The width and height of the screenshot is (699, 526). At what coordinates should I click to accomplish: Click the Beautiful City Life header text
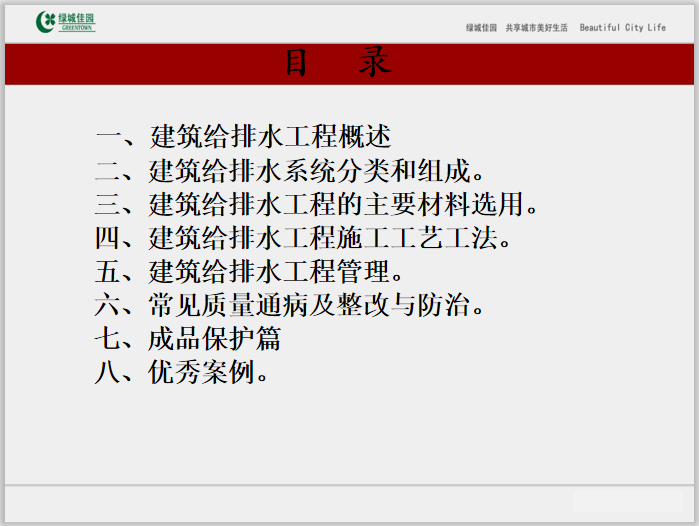pyautogui.click(x=622, y=28)
